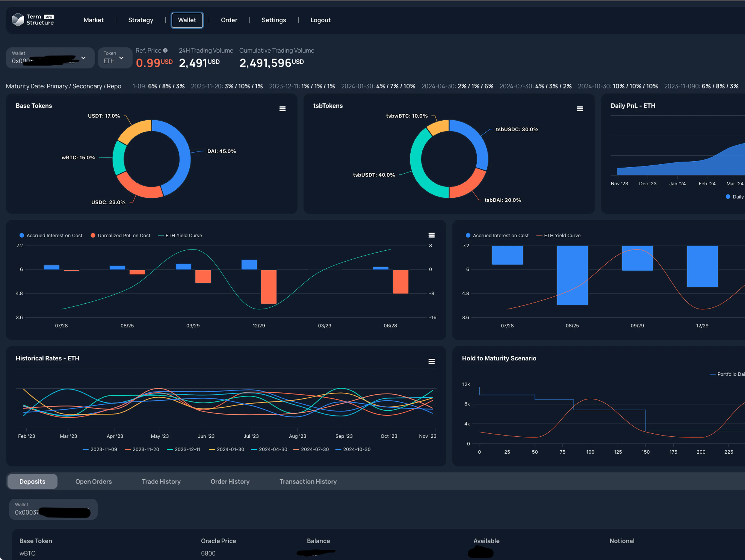Toggle the 2024-07-30 rate series legend
745x560 pixels.
[x=311, y=449]
